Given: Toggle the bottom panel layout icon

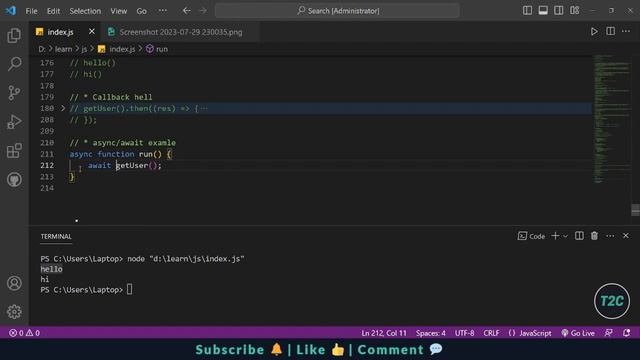Looking at the screenshot, I should (543, 11).
